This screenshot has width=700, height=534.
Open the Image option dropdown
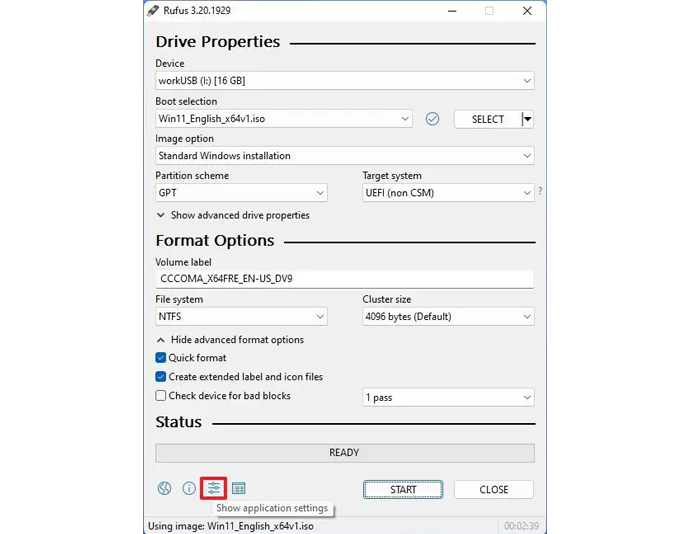tap(345, 156)
